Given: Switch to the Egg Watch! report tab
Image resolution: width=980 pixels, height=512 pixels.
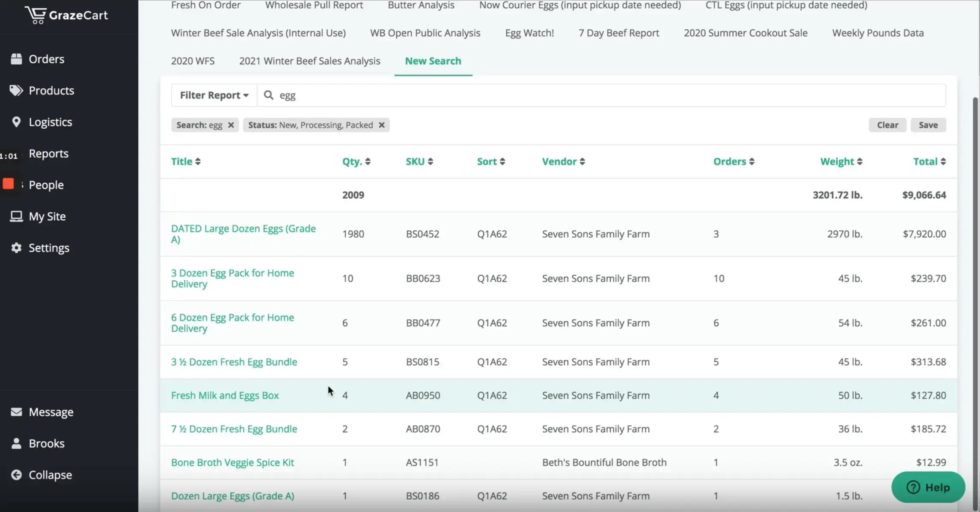Looking at the screenshot, I should (529, 33).
